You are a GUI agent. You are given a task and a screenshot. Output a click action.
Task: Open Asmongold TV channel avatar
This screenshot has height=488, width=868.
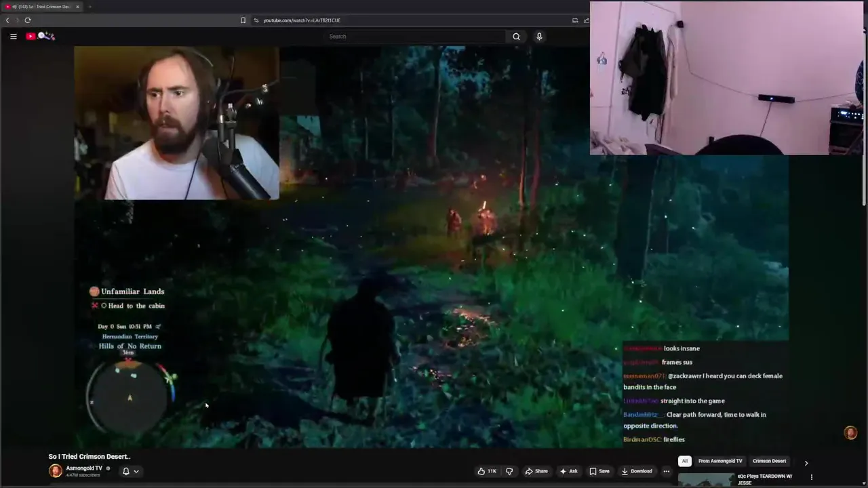tap(56, 471)
